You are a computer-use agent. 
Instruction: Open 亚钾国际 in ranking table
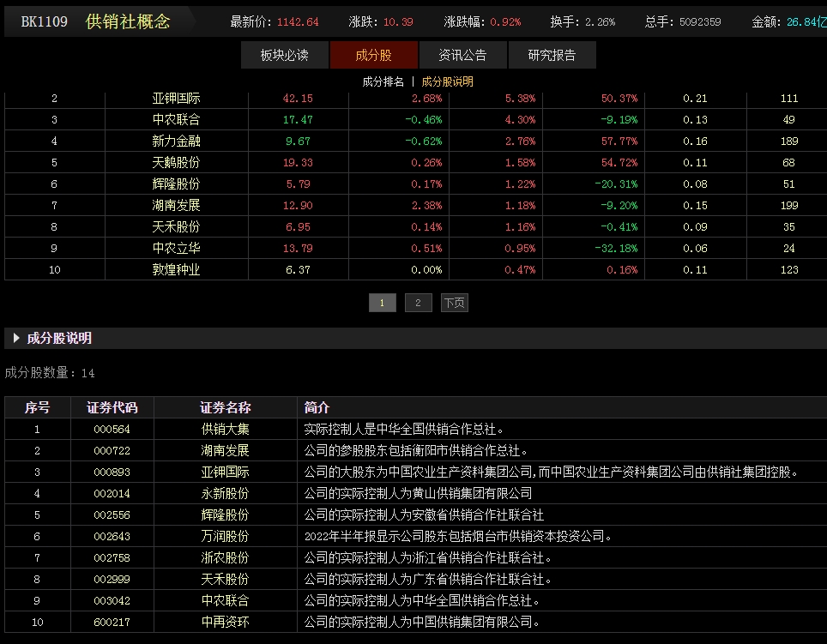pyautogui.click(x=176, y=98)
